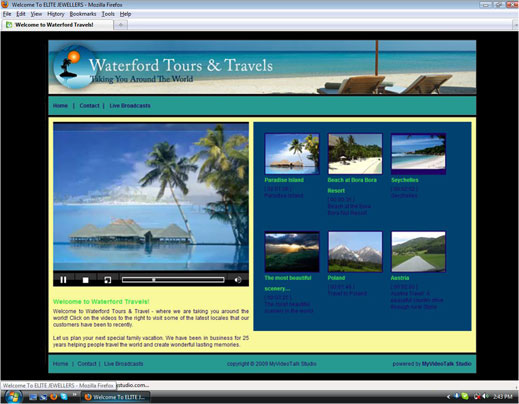Click the MyVideoTalk Studio footer link
519x404 pixels.
(x=447, y=364)
